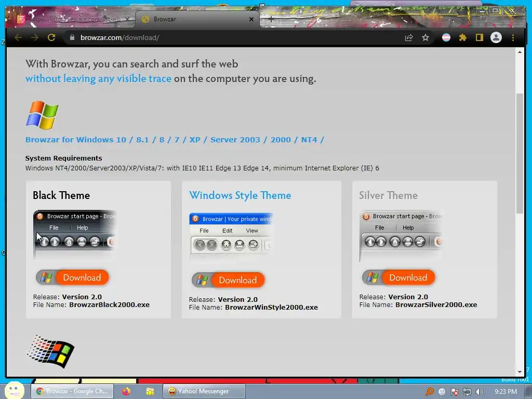Click the file name BrowzarSilver2000.exe
532x399 pixels.
436,304
